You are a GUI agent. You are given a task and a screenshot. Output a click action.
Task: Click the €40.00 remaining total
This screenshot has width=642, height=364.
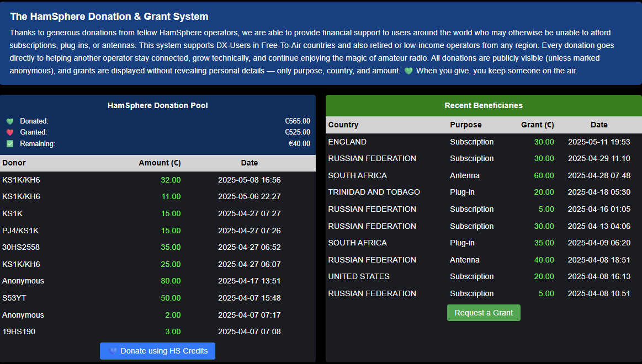point(299,143)
